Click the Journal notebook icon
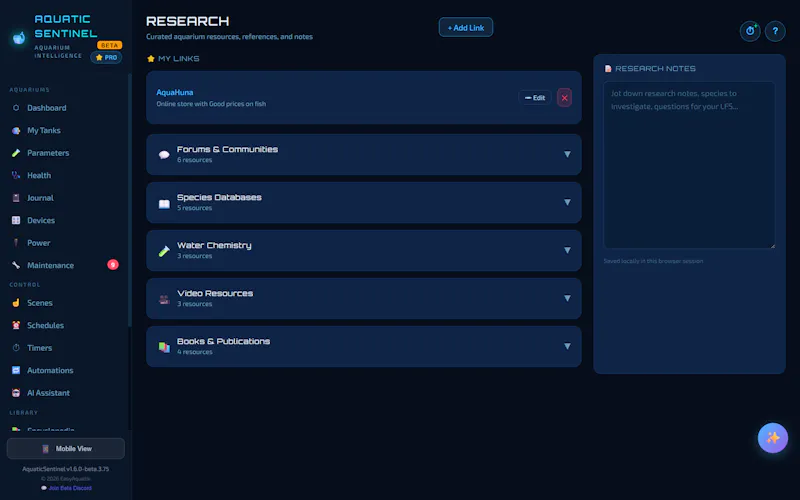The width and height of the screenshot is (800, 500). [x=16, y=198]
